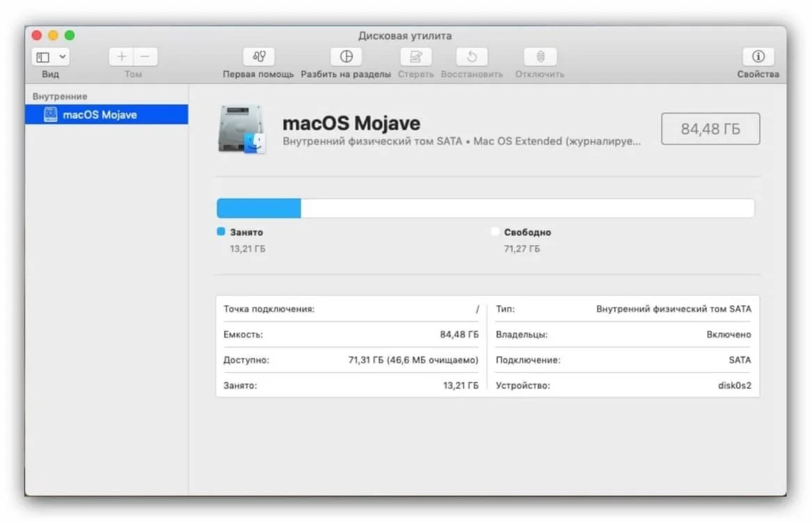
Task: Open the View sidebar icon button
Action: click(x=43, y=57)
